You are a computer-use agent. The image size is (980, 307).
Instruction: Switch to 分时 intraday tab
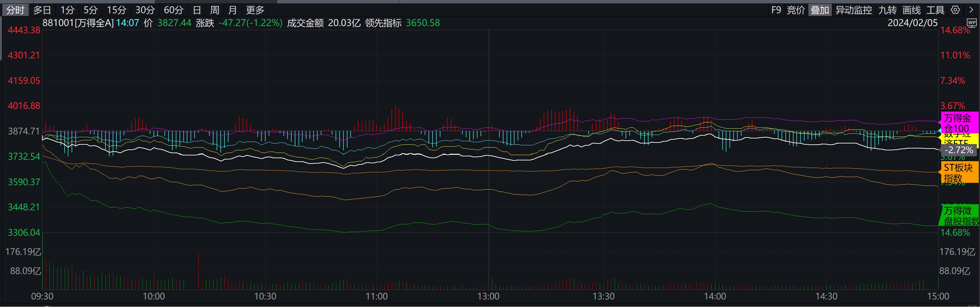(15, 10)
